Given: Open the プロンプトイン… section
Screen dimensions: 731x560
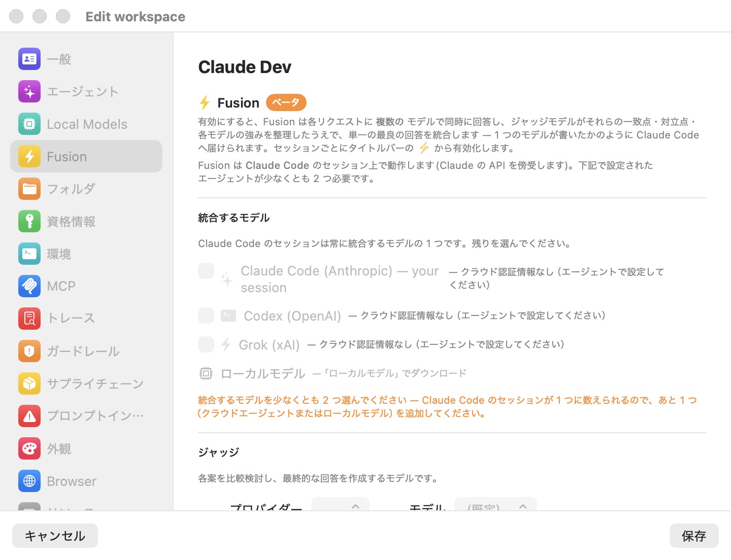Looking at the screenshot, I should point(86,416).
